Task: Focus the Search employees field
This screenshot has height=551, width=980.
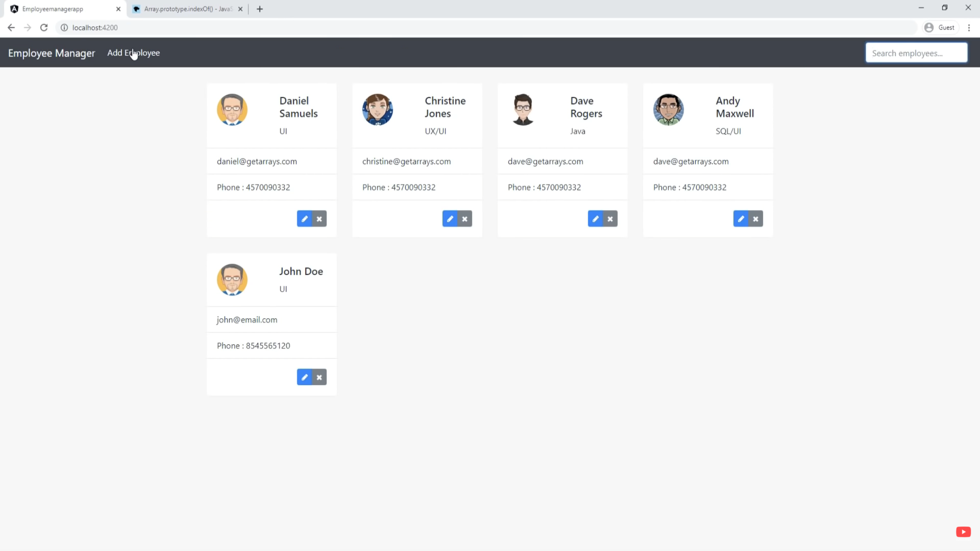Action: (x=916, y=53)
